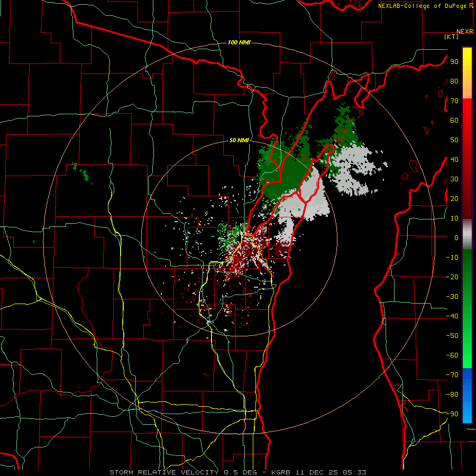
Task: Select the -30 scale label
Action: (452, 297)
